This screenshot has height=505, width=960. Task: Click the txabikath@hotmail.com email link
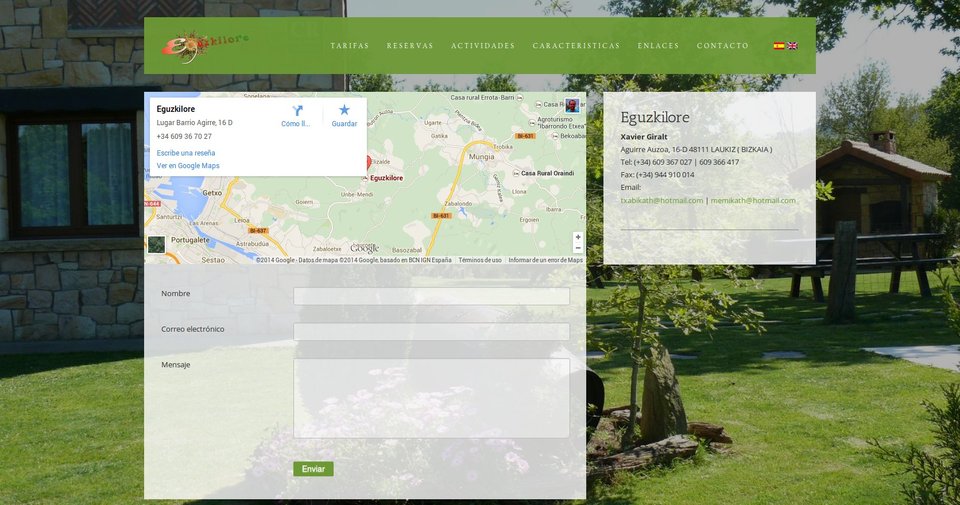661,200
